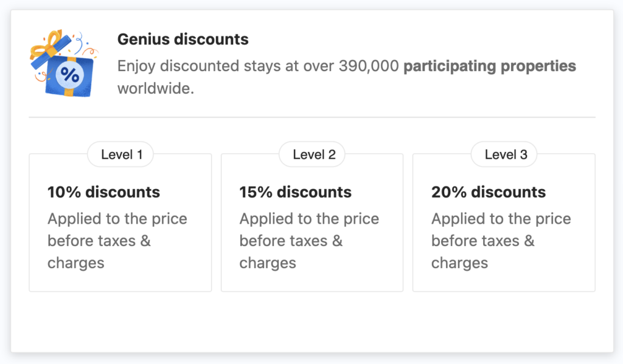Screen dimensions: 623x364
Task: Select the Level 2 badge
Action: (x=312, y=154)
